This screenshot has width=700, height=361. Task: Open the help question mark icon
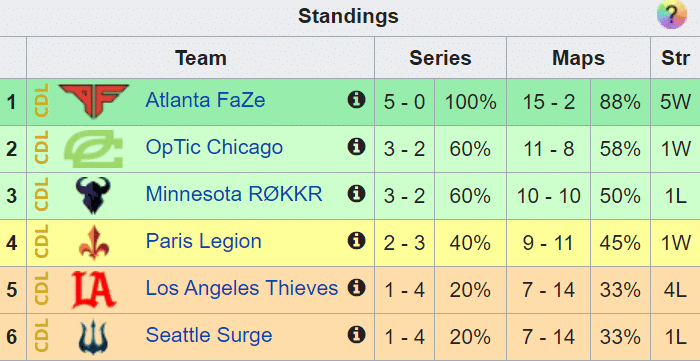(x=671, y=15)
